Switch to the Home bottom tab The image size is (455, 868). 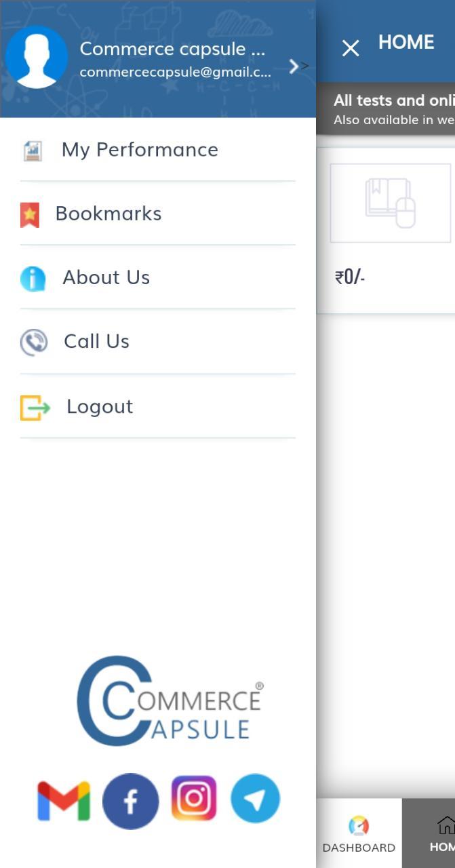429,833
